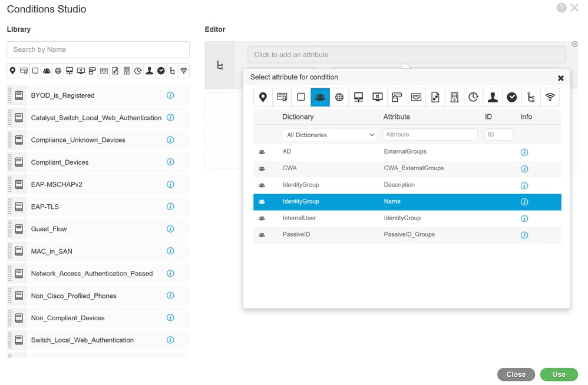This screenshot has height=385, width=588.
Task: Select user silhouette filter icon in attribute popup
Action: [x=493, y=97]
